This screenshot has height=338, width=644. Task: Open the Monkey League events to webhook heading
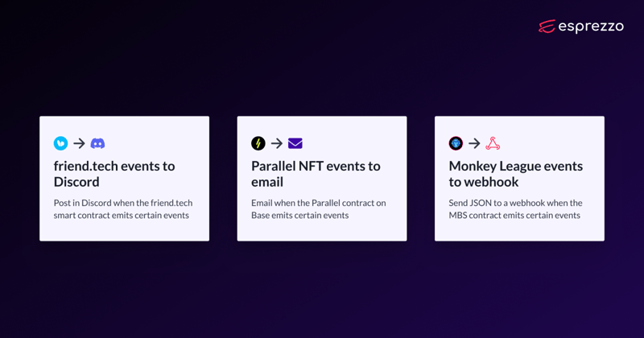(516, 174)
